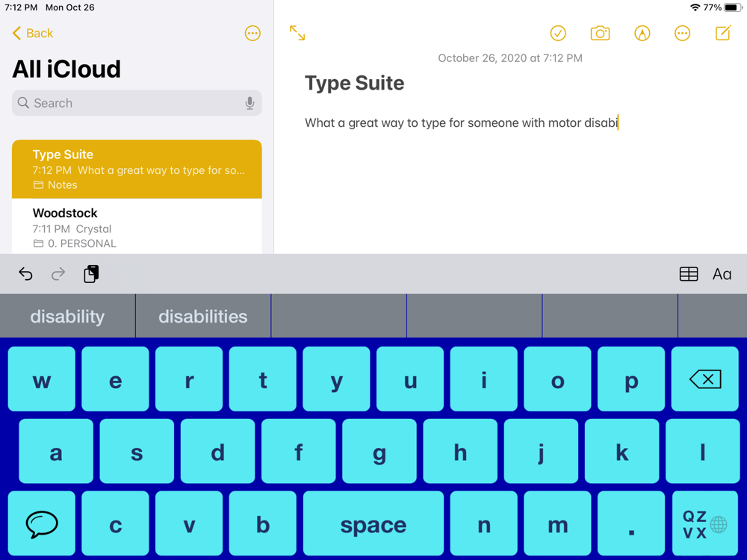Tap the l key
Image resolution: width=747 pixels, height=560 pixels.
click(703, 452)
